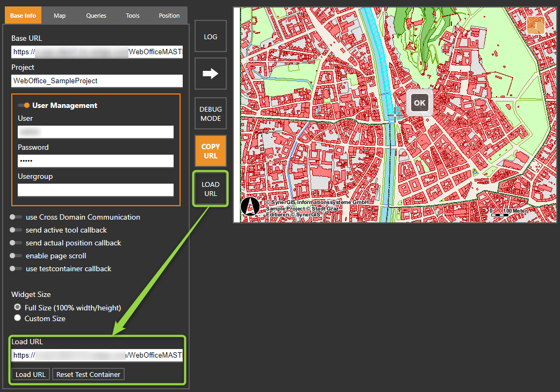The height and width of the screenshot is (392, 560).
Task: Click the COPY URL toolbar button
Action: click(x=210, y=151)
